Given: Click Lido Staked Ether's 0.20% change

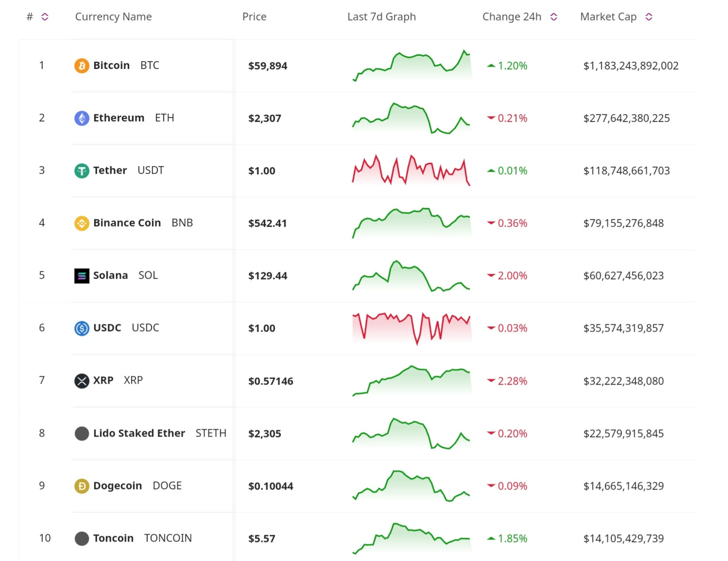Looking at the screenshot, I should (x=512, y=434).
